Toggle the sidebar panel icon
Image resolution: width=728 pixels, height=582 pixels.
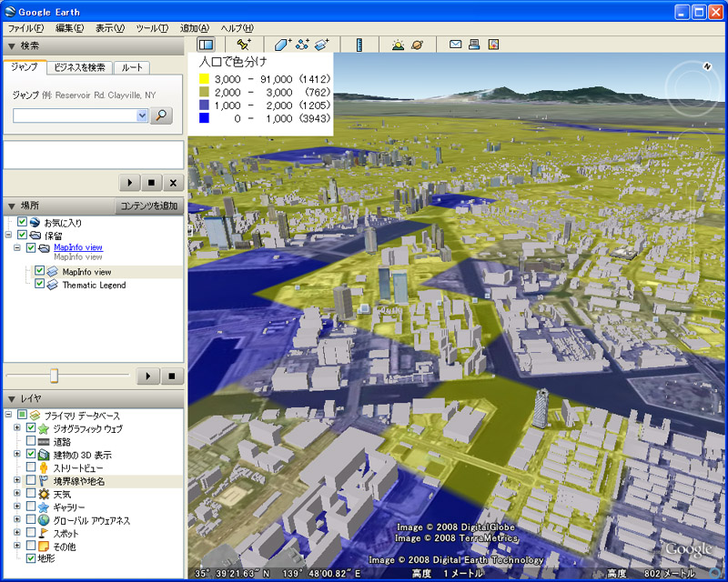[x=206, y=45]
